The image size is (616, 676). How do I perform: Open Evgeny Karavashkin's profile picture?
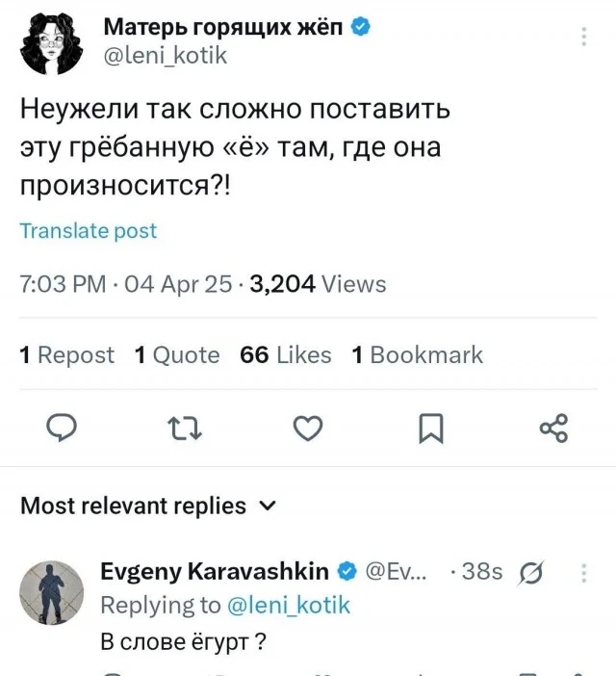point(52,592)
